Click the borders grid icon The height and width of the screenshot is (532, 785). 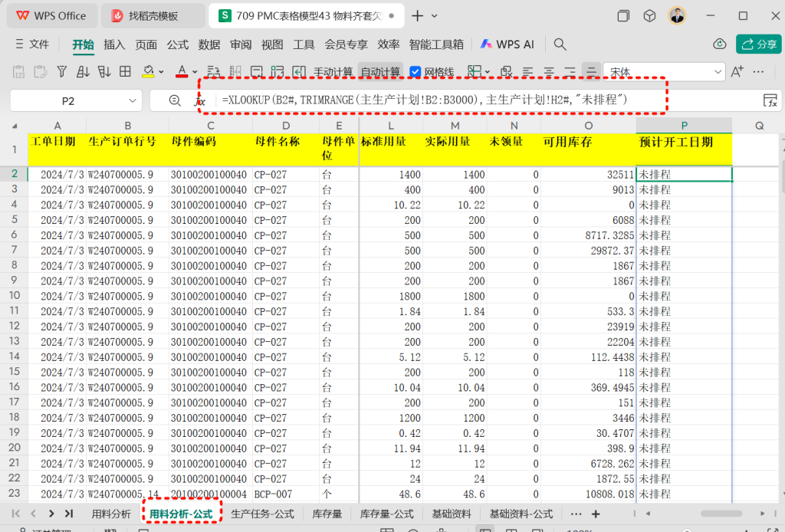(125, 71)
